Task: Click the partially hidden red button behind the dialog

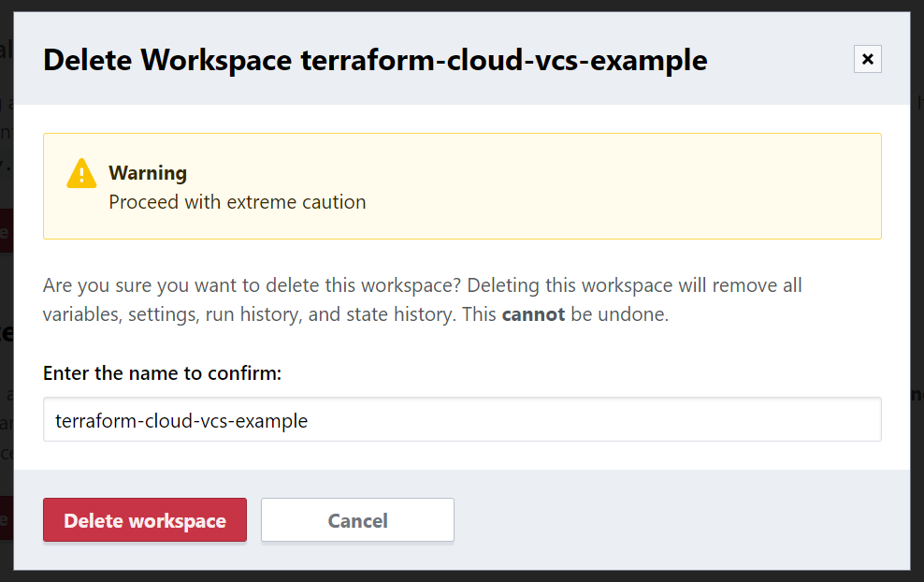Action: pos(6,230)
